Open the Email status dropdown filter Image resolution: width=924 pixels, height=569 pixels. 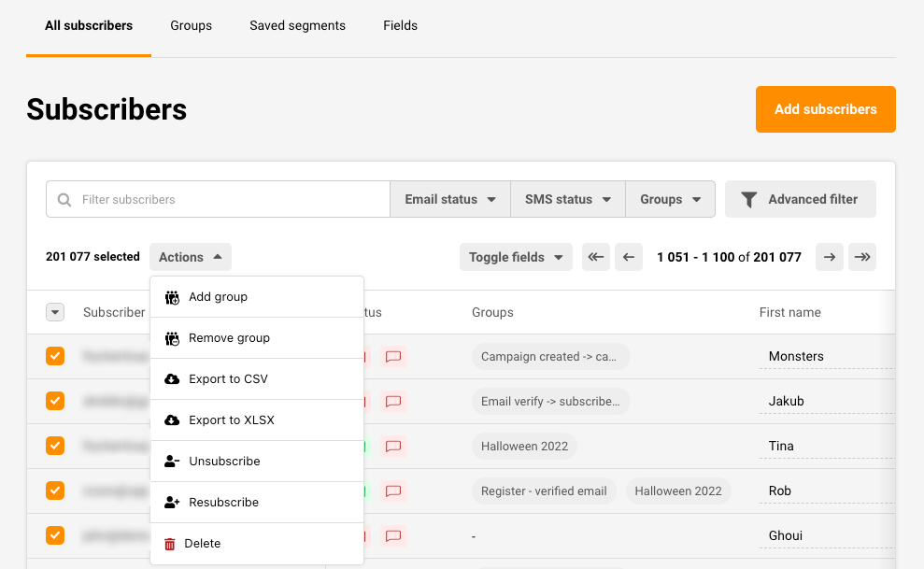click(449, 199)
